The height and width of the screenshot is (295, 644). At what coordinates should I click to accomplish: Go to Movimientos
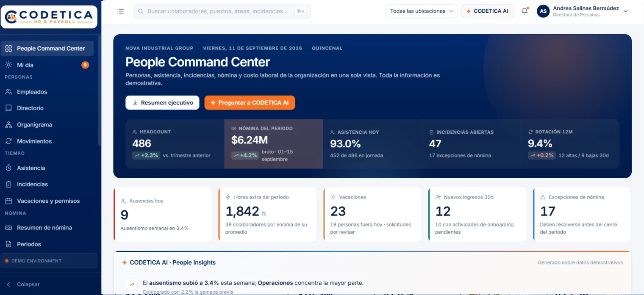[47, 141]
